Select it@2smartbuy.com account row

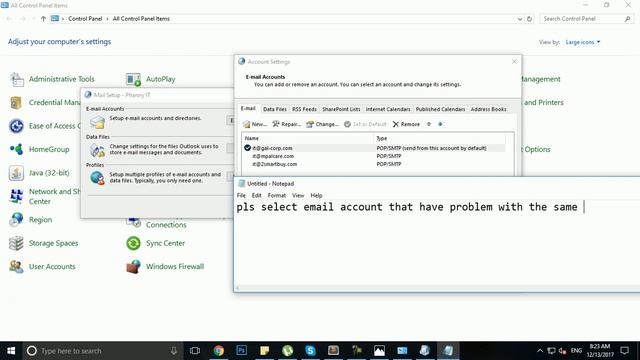374,164
